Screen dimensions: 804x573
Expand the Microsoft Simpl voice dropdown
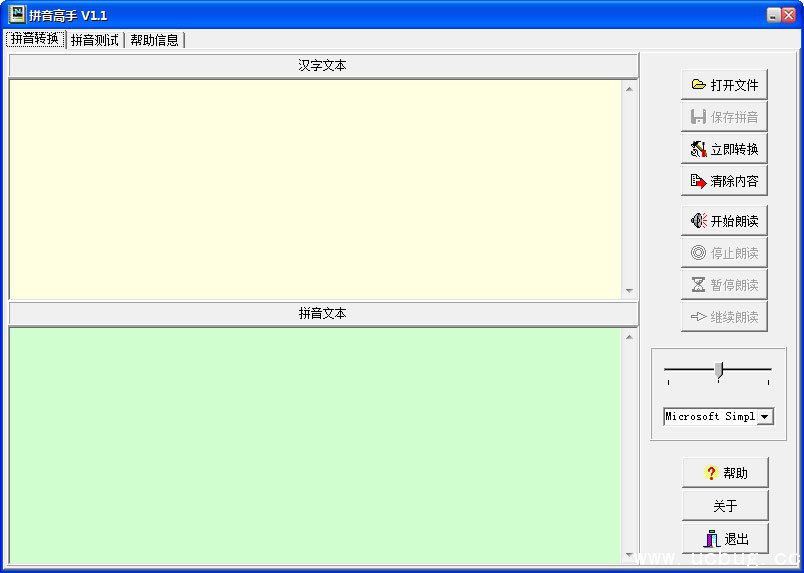[765, 416]
